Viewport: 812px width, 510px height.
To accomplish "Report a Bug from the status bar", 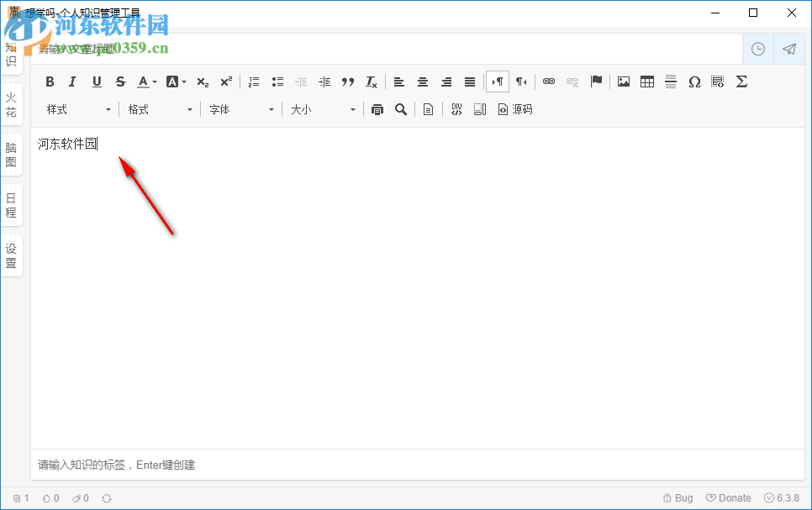I will [x=678, y=497].
